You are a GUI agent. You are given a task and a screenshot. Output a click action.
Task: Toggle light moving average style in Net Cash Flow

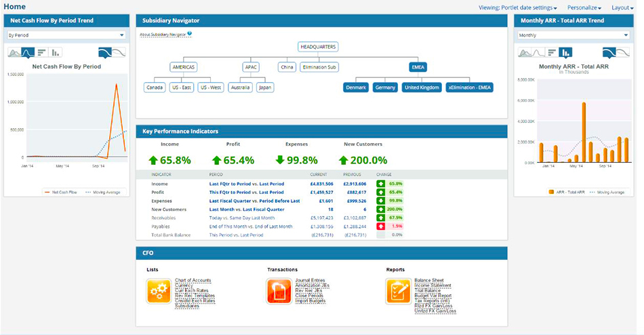pyautogui.click(x=119, y=52)
